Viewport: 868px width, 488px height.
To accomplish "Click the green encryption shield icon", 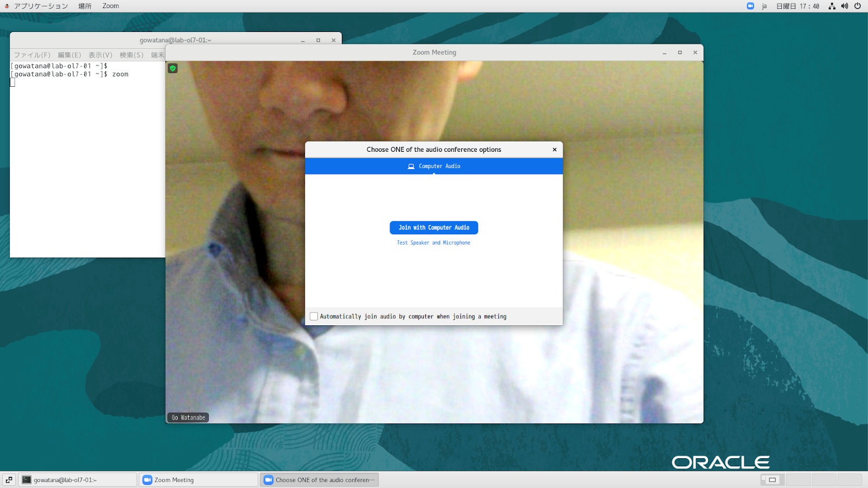I will point(173,68).
